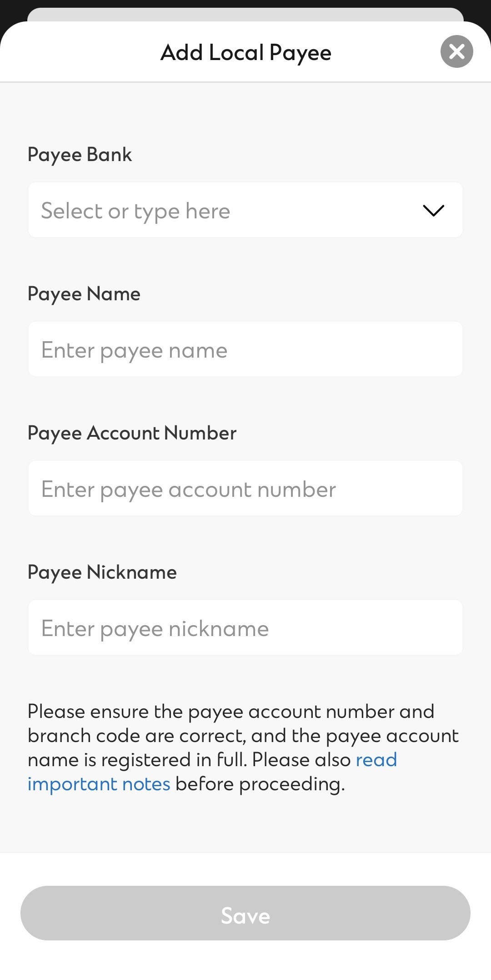Viewport: 491px width, 980px height.
Task: Tap the Enter payee nickname field
Action: [245, 628]
